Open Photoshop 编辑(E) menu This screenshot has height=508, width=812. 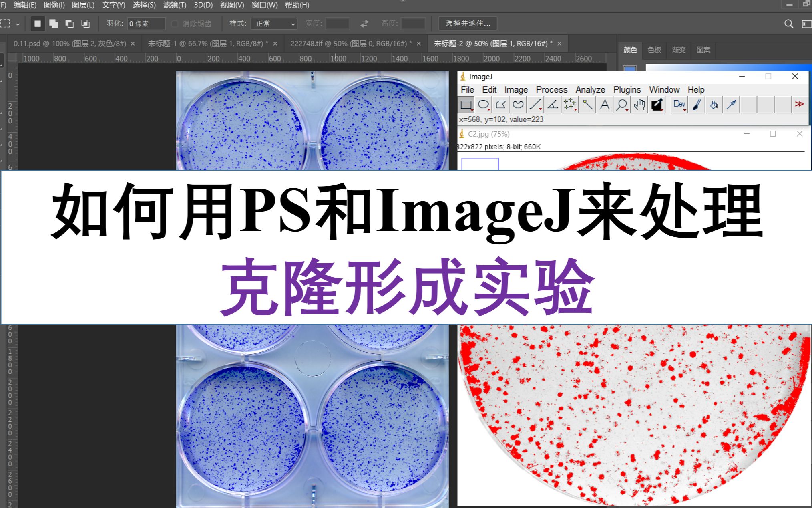click(x=25, y=5)
